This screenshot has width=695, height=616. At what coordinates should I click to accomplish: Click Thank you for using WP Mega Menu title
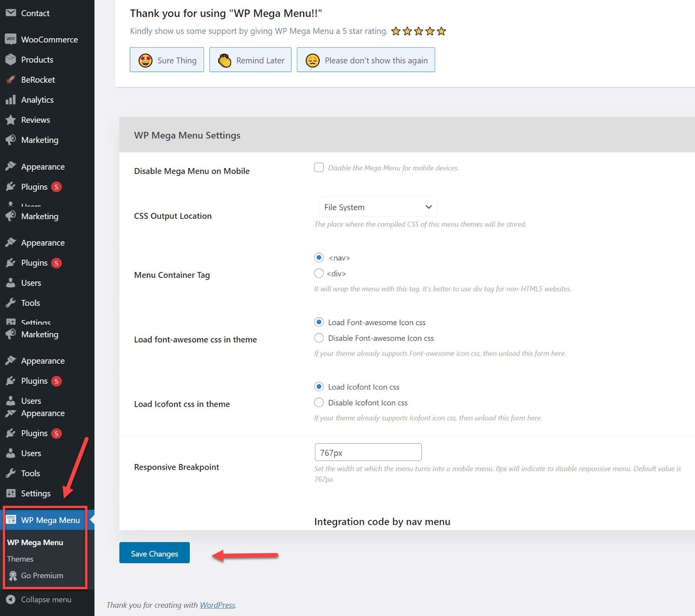(226, 13)
